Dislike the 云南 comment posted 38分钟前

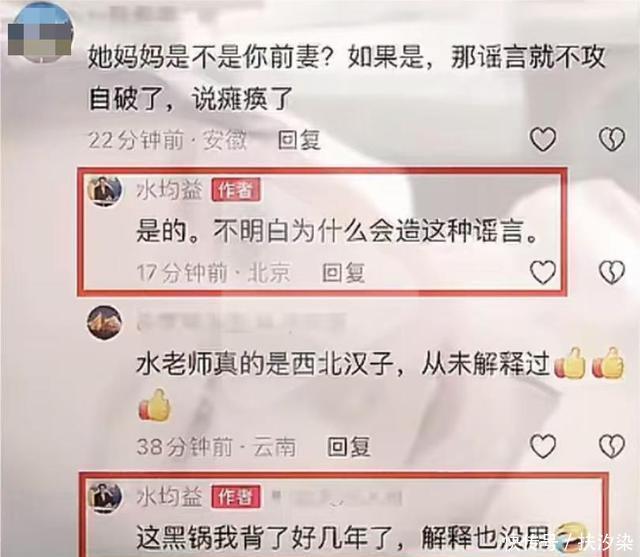(611, 446)
